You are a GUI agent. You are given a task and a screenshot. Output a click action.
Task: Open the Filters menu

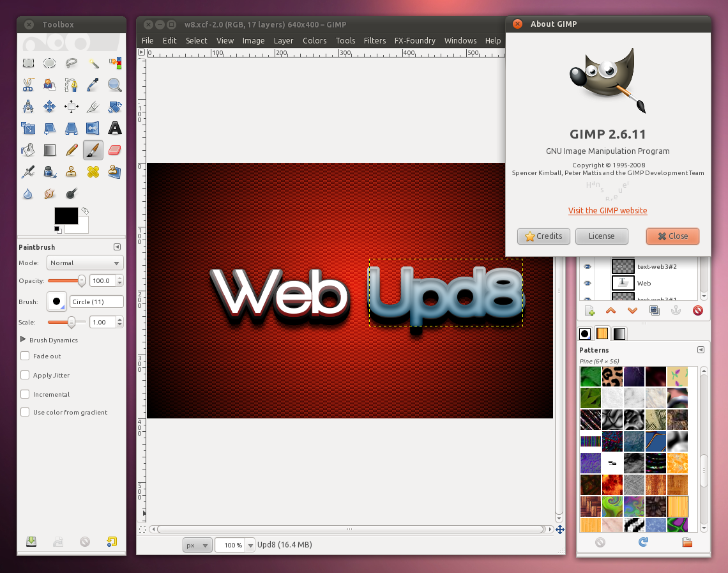point(375,40)
